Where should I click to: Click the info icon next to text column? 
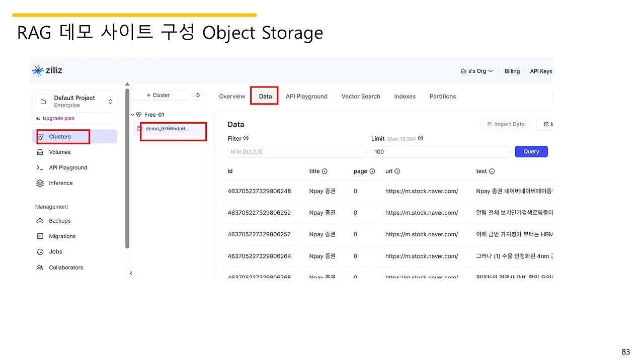pyautogui.click(x=492, y=171)
